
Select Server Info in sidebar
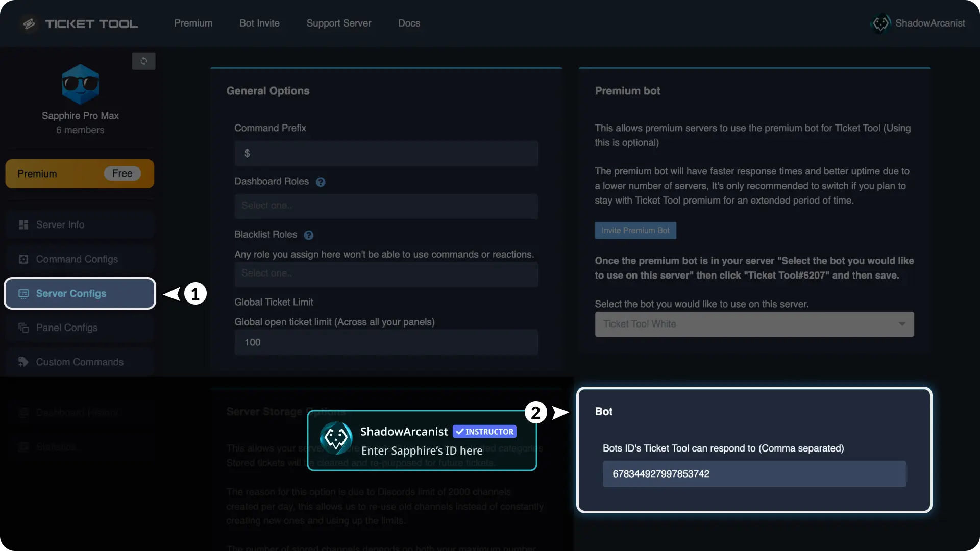(80, 225)
